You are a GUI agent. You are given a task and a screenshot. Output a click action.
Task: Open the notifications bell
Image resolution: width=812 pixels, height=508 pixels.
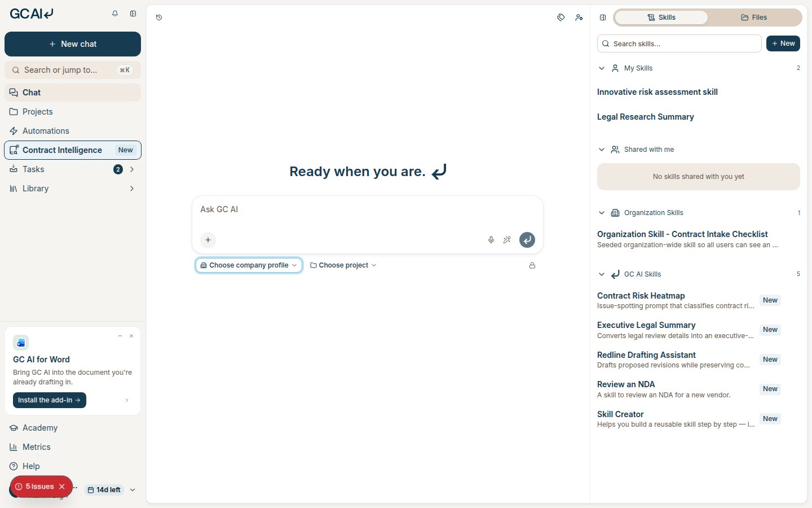(115, 14)
